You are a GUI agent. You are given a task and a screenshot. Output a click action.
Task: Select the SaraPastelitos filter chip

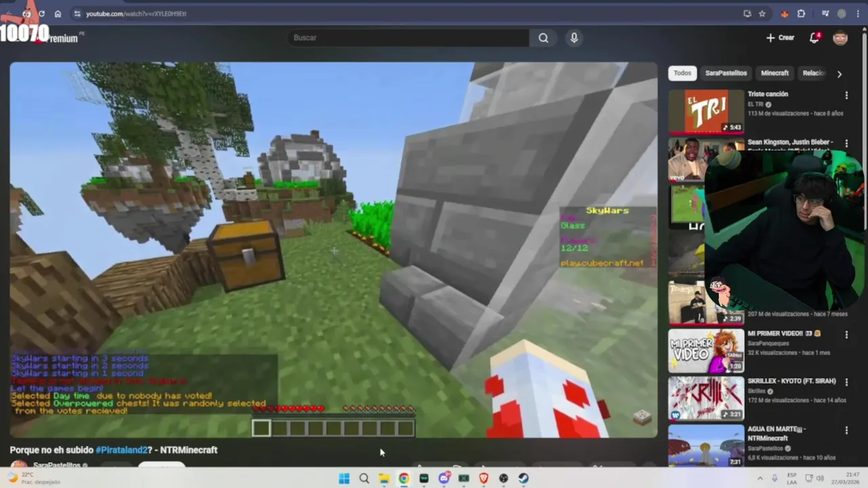click(x=726, y=73)
